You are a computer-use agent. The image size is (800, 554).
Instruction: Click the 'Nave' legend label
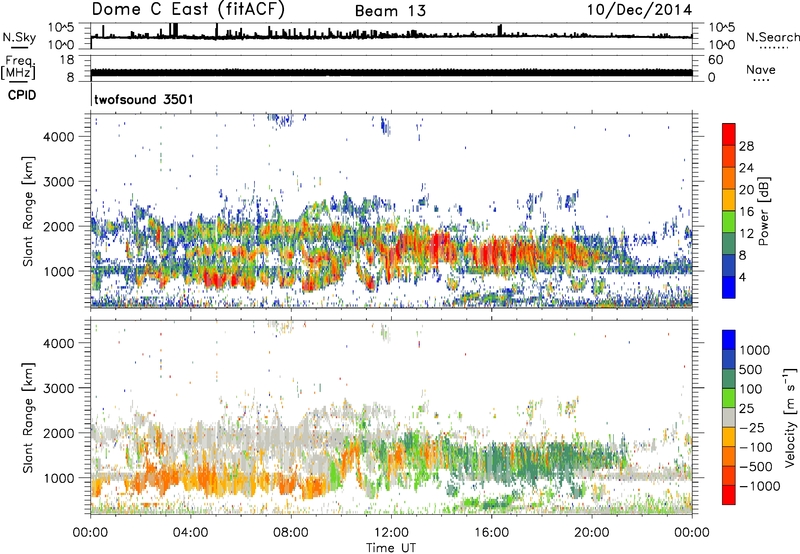point(761,69)
